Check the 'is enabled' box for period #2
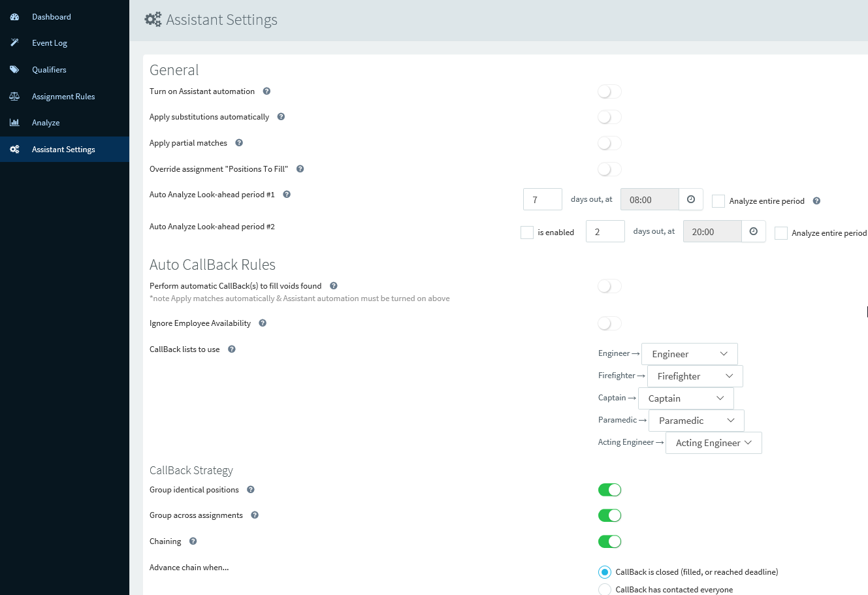868x595 pixels. (x=527, y=233)
